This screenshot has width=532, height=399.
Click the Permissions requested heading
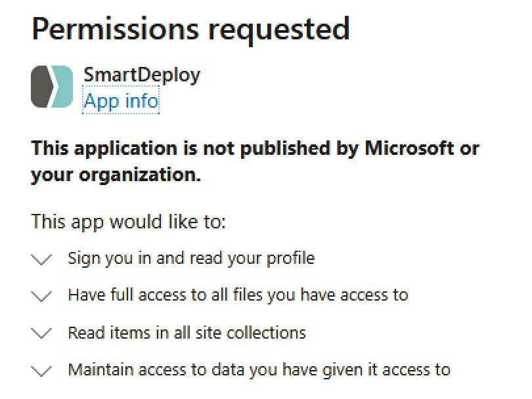coord(190,30)
